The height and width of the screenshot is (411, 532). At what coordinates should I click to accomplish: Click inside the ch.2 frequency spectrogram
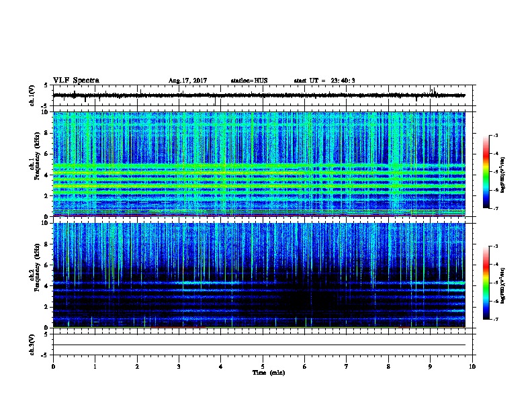point(259,275)
